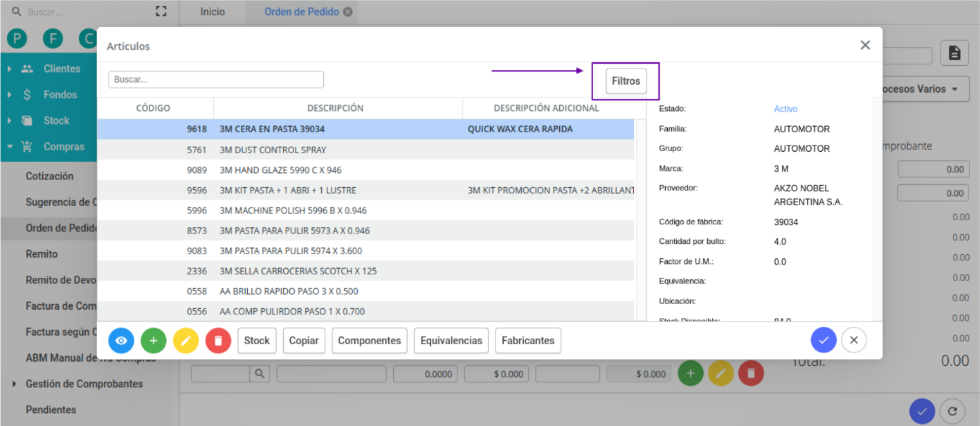Click yellow pencil edit button in dialog
The height and width of the screenshot is (426, 980).
(x=186, y=341)
